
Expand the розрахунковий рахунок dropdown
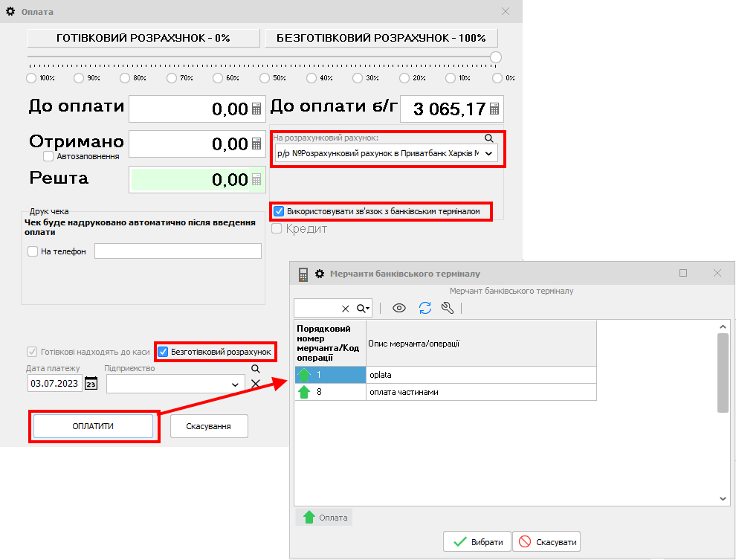488,153
